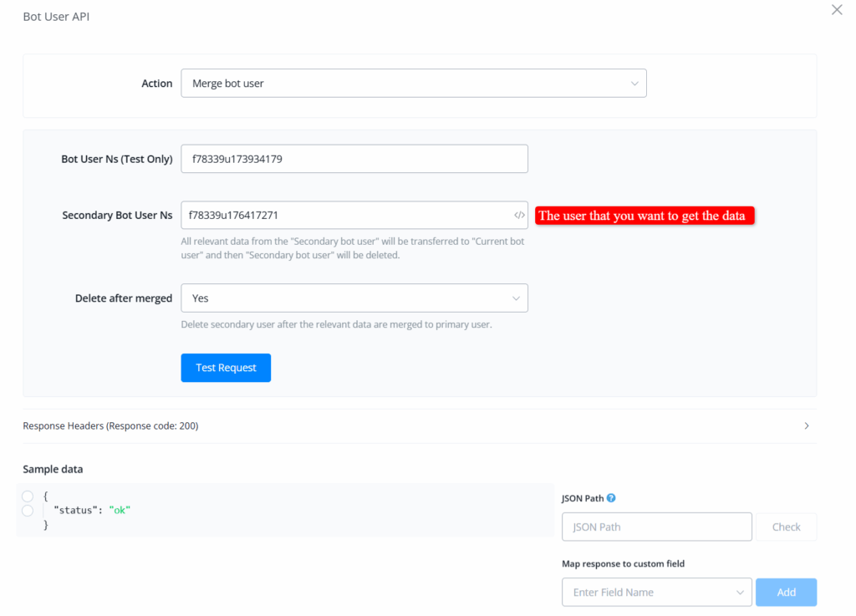
Task: Click the Check button
Action: click(786, 527)
